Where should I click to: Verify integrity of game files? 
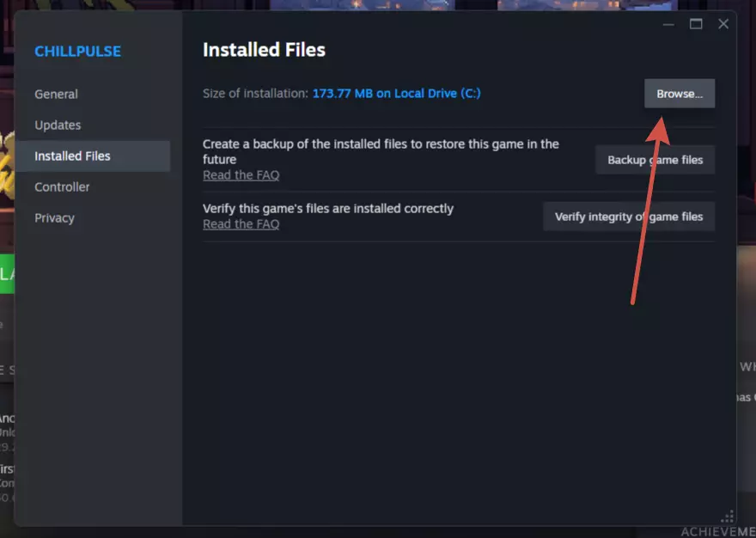628,217
